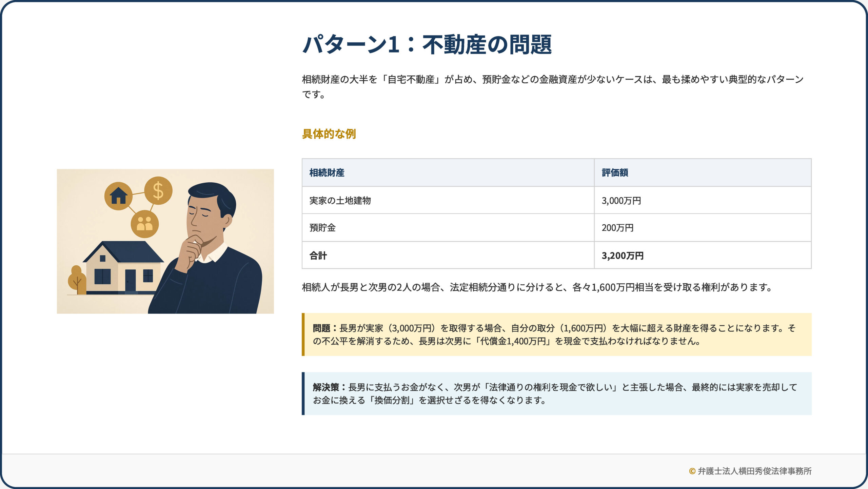Click the 具体的な例 subheading
This screenshot has height=489, width=868.
(329, 134)
